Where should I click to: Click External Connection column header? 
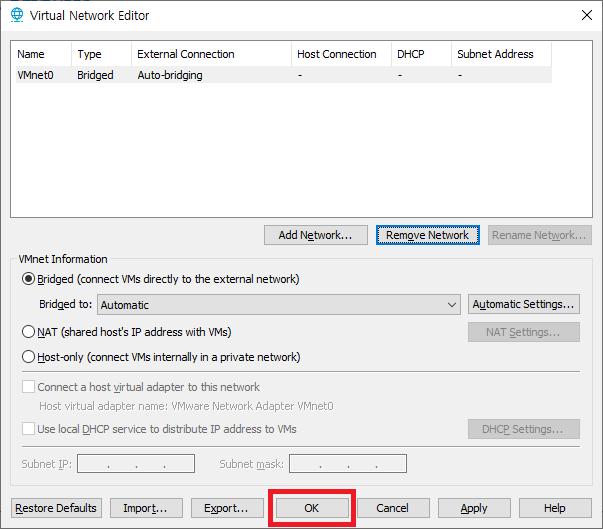(212, 54)
